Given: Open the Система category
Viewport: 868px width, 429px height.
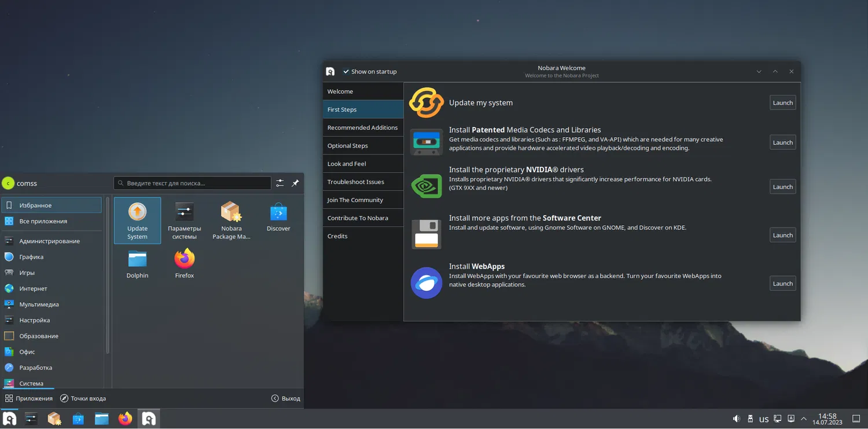Looking at the screenshot, I should (x=52, y=383).
